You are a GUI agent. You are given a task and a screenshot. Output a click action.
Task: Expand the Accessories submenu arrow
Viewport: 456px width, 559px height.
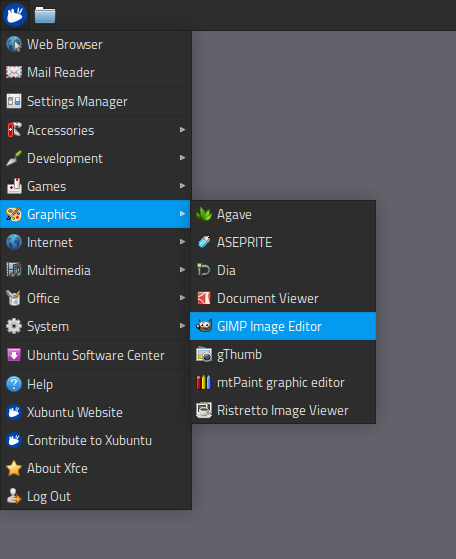(x=183, y=130)
